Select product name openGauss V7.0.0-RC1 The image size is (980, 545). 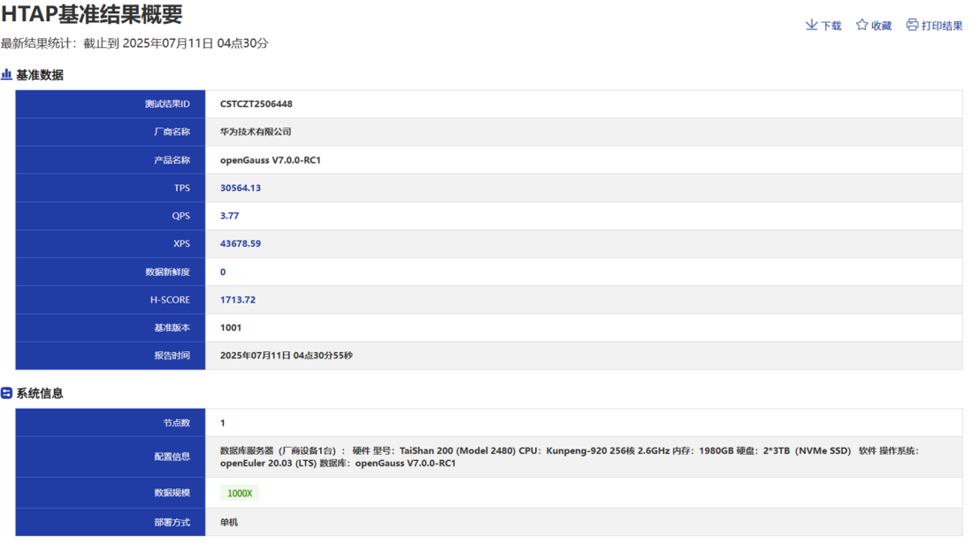(270, 160)
